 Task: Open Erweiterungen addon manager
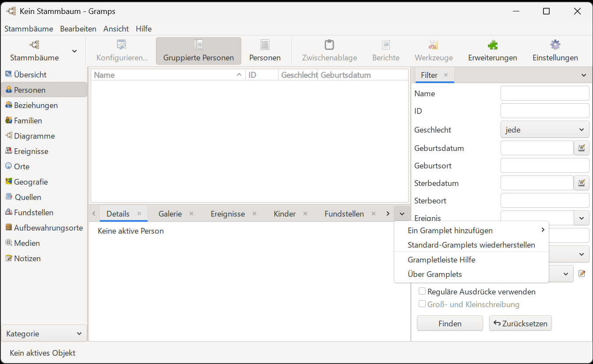tap(493, 51)
